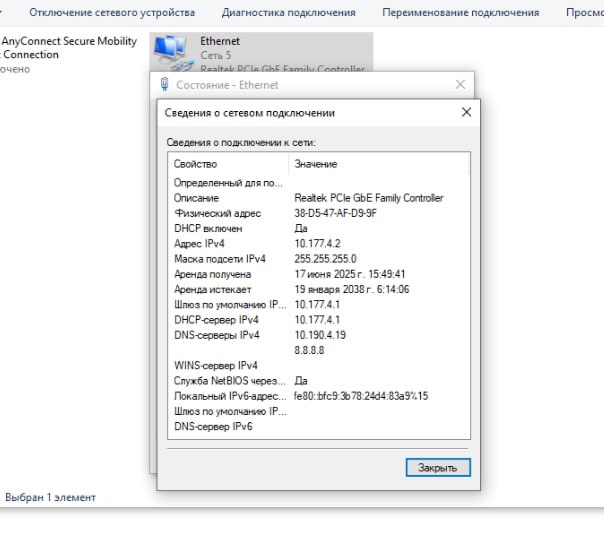The height and width of the screenshot is (540, 604).
Task: Click the Сеть 5 network name
Action: click(215, 55)
